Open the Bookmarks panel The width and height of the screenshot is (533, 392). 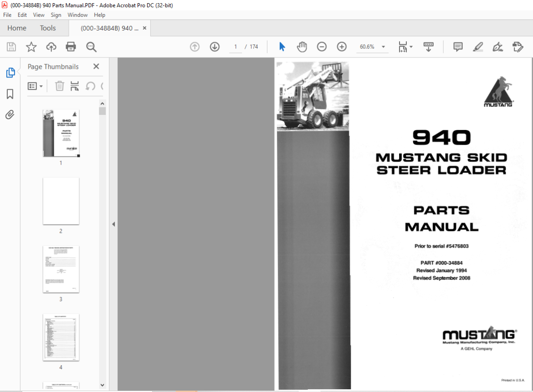[10, 94]
